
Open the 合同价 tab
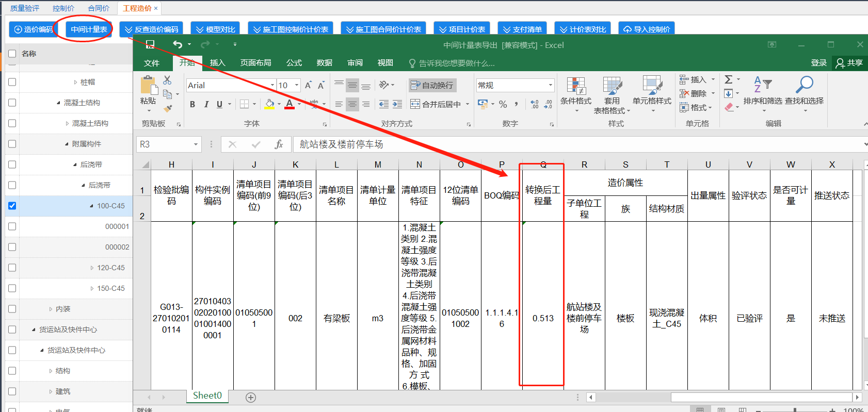[x=99, y=8]
